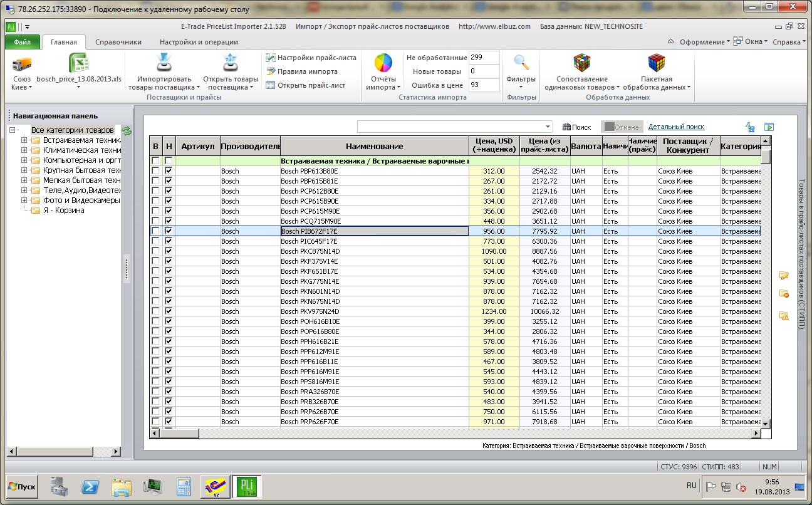The image size is (812, 505).
Task: Open Windows Explorer from the taskbar
Action: click(x=121, y=486)
